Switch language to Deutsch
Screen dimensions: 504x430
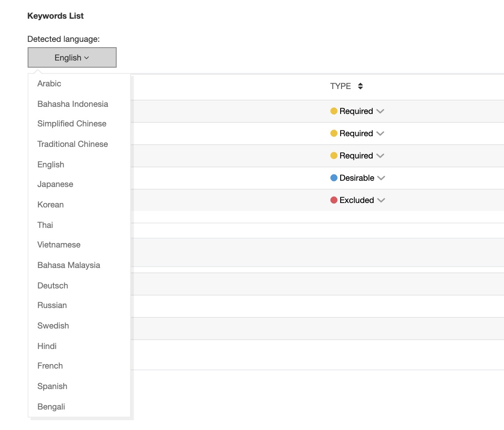[x=53, y=286]
